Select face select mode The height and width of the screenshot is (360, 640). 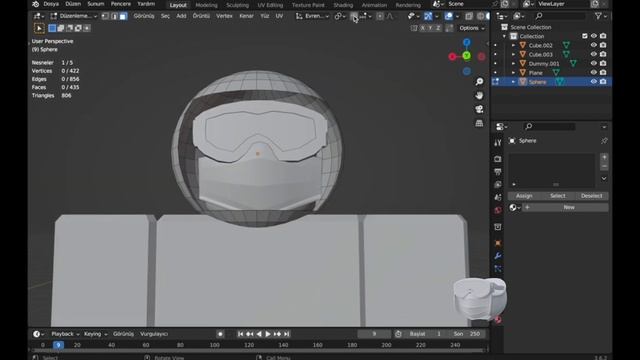pos(123,16)
